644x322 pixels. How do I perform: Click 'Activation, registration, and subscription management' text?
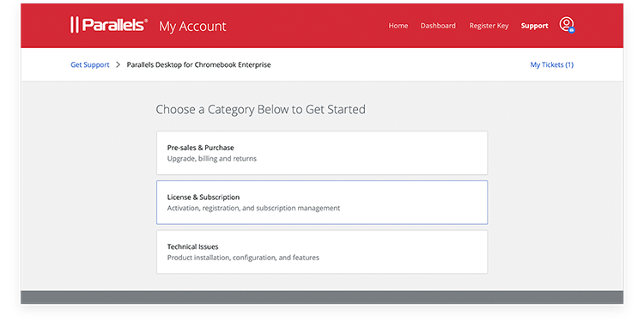tap(253, 209)
